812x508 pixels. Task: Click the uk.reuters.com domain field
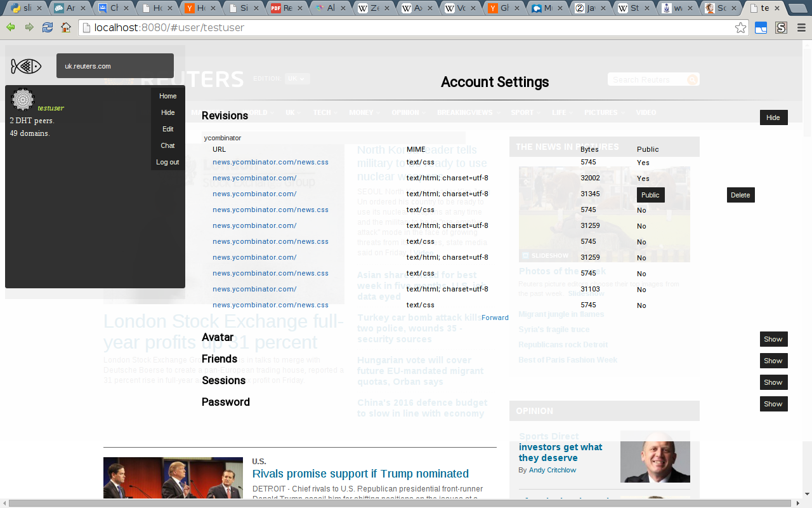coord(115,66)
